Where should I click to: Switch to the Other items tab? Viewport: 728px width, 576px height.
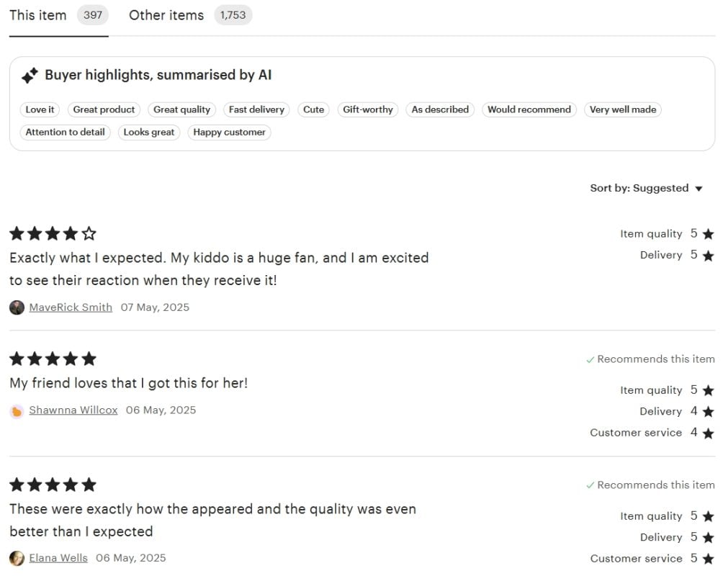(190, 16)
